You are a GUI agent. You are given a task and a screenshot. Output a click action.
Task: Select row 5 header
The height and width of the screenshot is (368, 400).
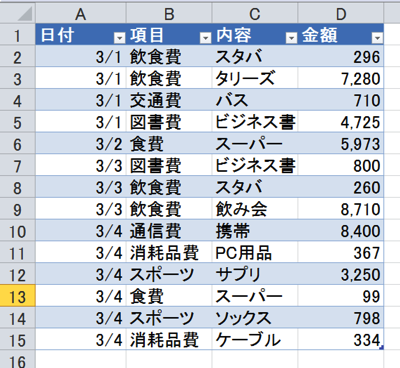coord(17,122)
